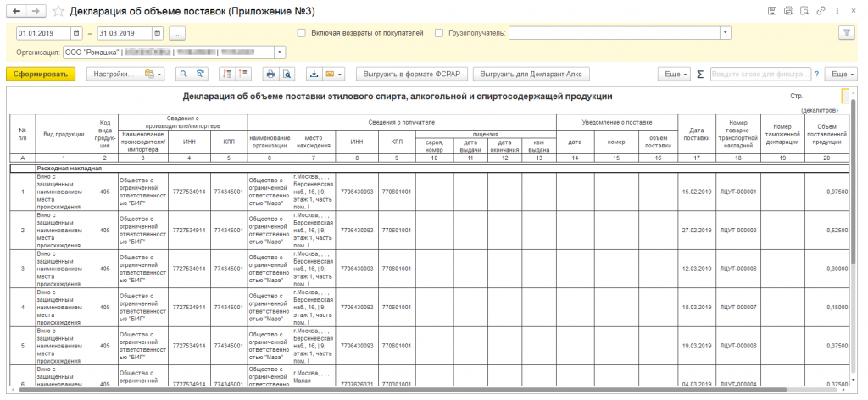Tick the Грузополучатель checkbox
The width and height of the screenshot is (868, 400).
click(439, 33)
